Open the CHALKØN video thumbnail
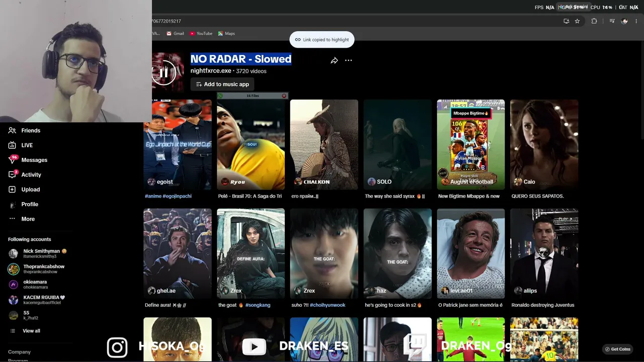The image size is (644, 362). click(x=324, y=145)
